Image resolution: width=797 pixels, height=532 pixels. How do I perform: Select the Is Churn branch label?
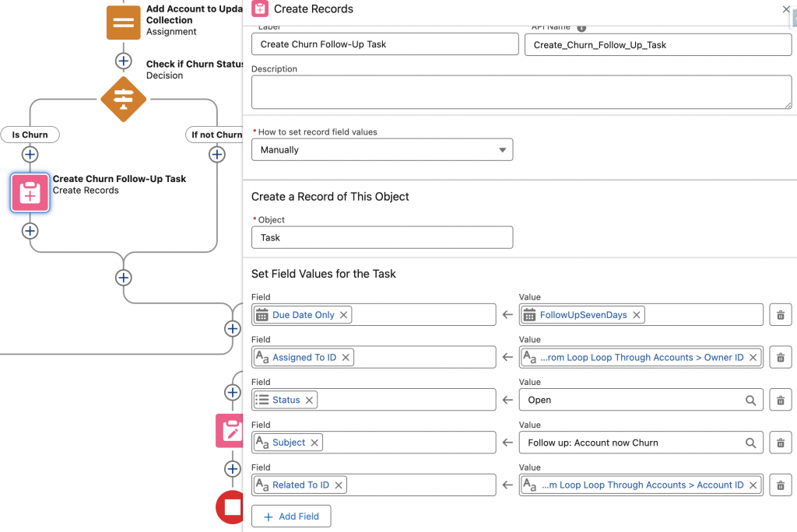30,135
